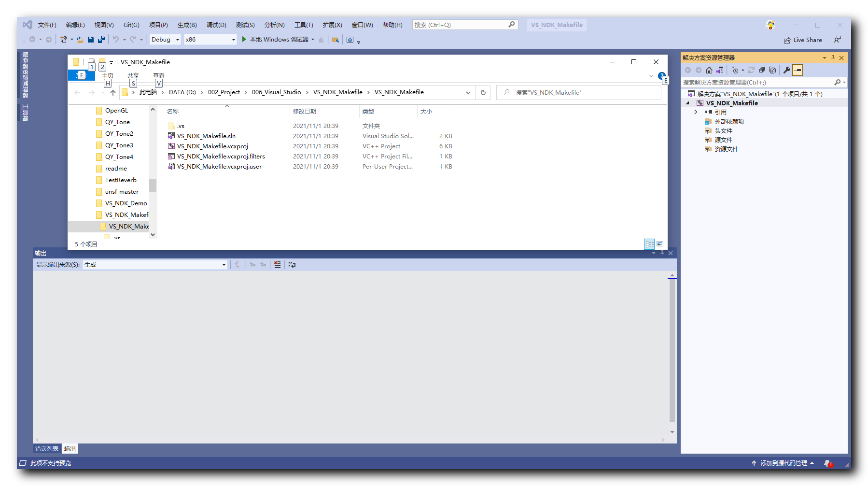The width and height of the screenshot is (868, 486).
Task: Select VS_NDK_Makefile.vcxproj.filters file
Action: [x=221, y=157]
